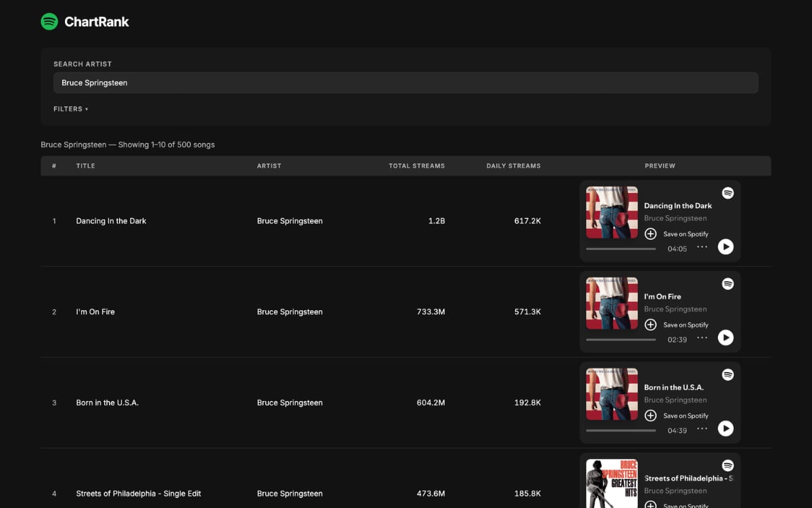Click Bruce Springsteen under I'm On Fire preview
The image size is (812, 508).
675,309
